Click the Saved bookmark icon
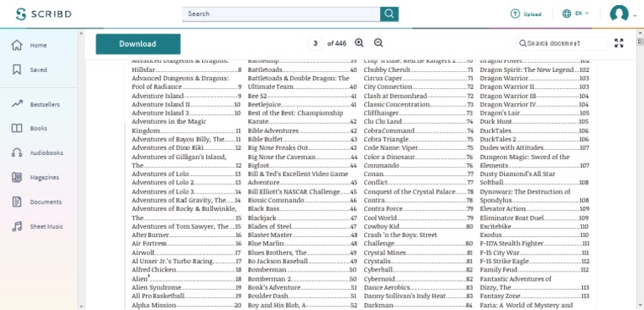 point(17,70)
